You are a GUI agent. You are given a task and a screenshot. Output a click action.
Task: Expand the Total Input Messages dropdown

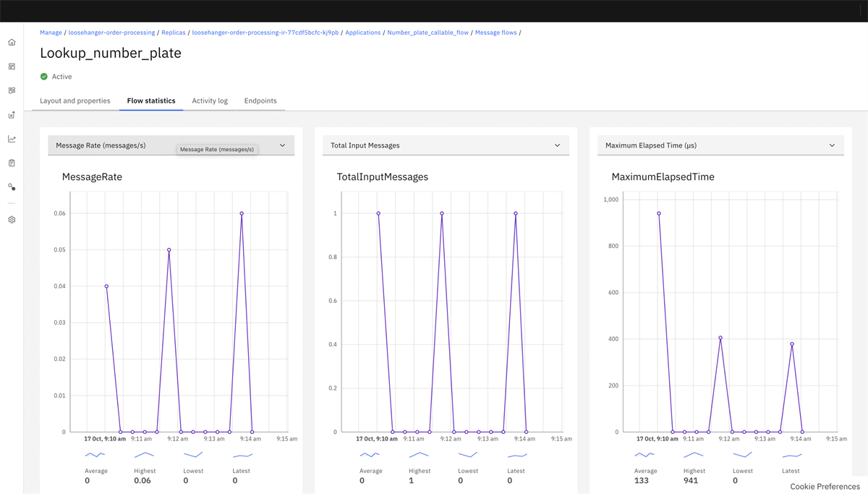click(x=557, y=145)
